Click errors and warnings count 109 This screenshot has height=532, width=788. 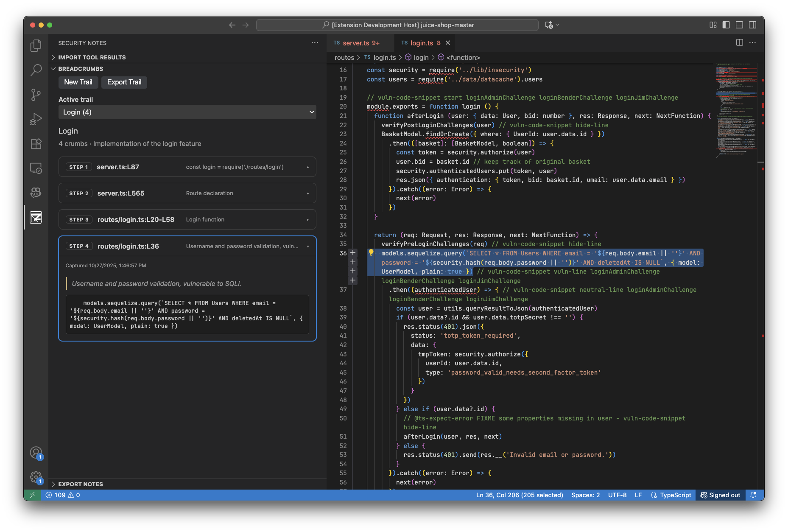click(x=63, y=495)
